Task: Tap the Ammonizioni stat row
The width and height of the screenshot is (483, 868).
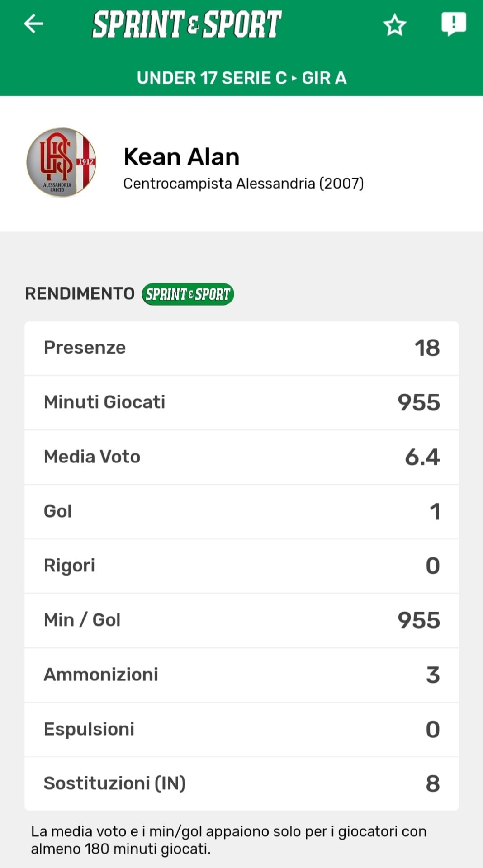Action: 241,675
